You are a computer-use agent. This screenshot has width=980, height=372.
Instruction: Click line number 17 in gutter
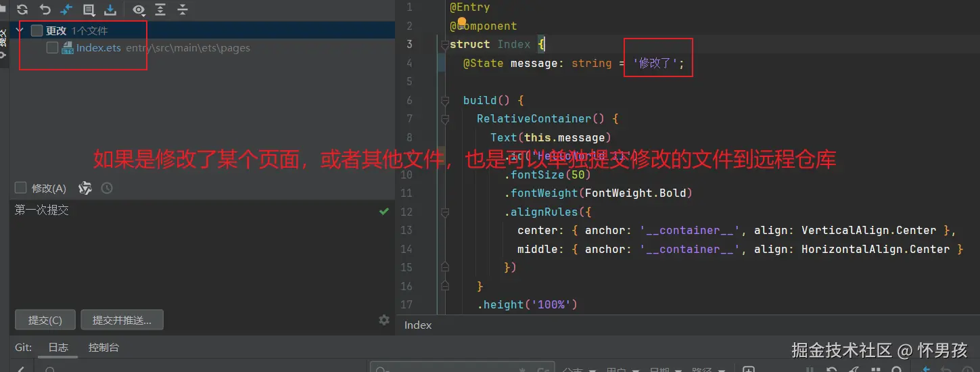tap(406, 304)
